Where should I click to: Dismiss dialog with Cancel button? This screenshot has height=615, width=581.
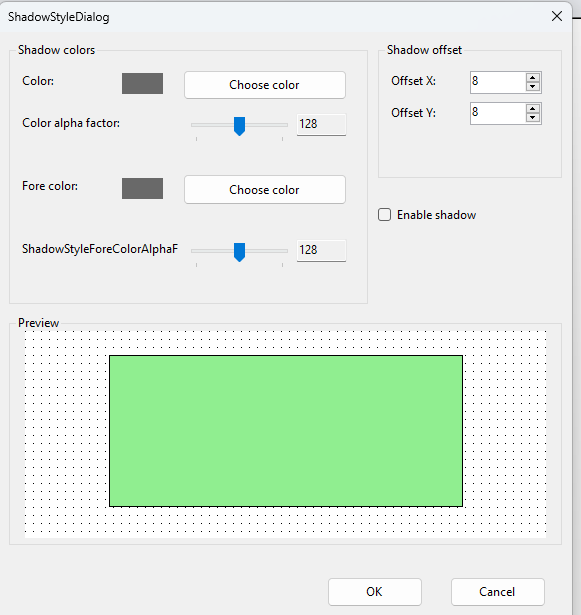point(497,591)
